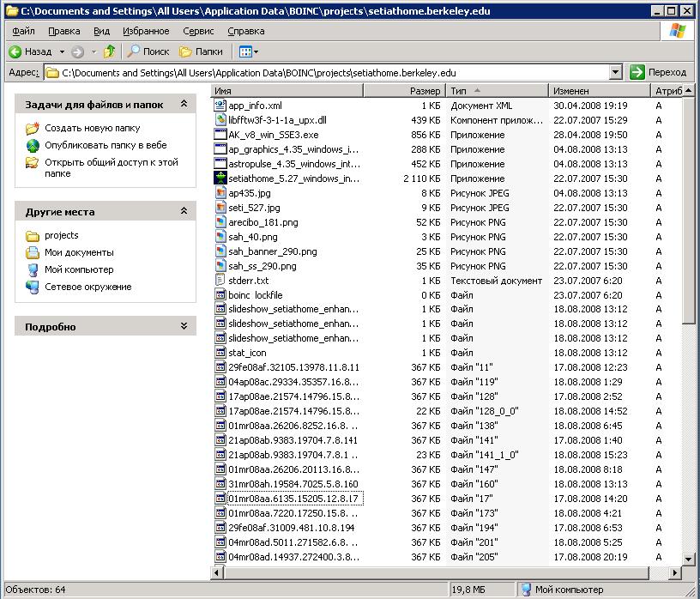This screenshot has width=700, height=599.
Task: Click the vertical scrollbar down arrow
Action: pos(688,560)
